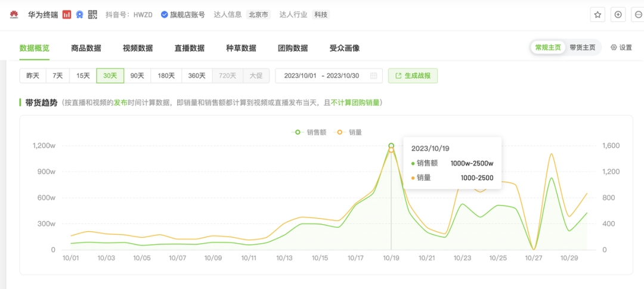644x289 pixels.
Task: Click the red bar chart icon
Action: click(x=67, y=14)
